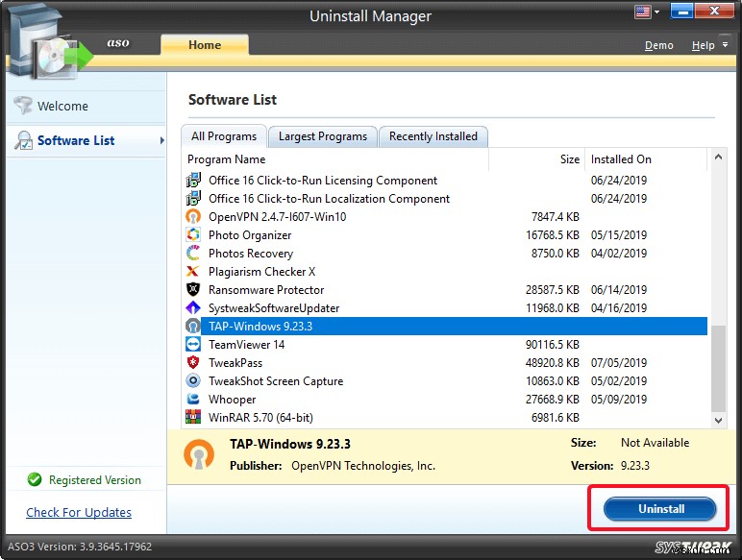Click the WinRAR 5.70 icon
Image resolution: width=742 pixels, height=560 pixels.
point(192,417)
